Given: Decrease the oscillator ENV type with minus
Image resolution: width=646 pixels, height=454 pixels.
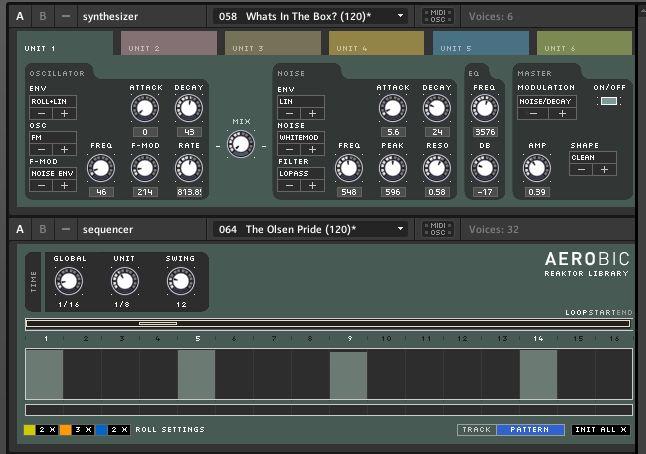Looking at the screenshot, I should [41, 114].
